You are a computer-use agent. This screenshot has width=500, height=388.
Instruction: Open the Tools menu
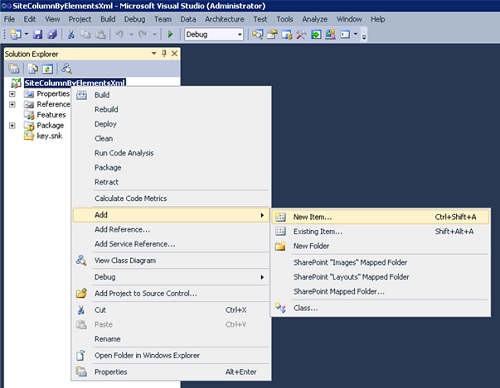pyautogui.click(x=285, y=19)
